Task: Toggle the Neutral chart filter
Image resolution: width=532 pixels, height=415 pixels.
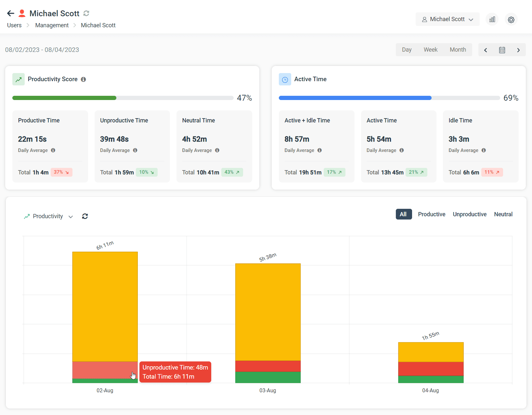Action: click(x=503, y=214)
